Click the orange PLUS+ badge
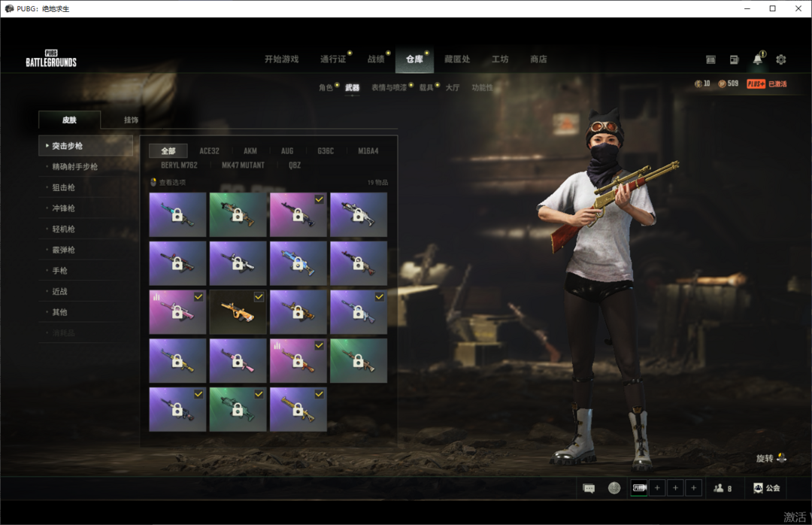The height and width of the screenshot is (525, 812). tap(756, 83)
